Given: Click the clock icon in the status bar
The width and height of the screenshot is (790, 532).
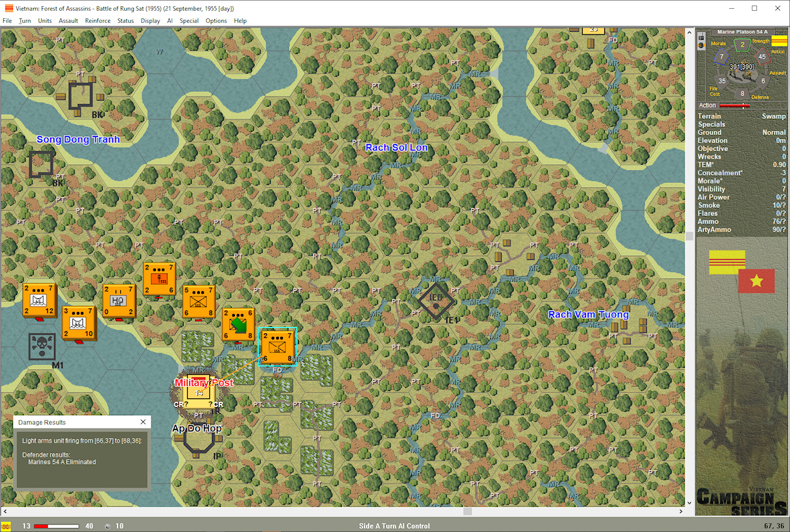Looking at the screenshot, I should tap(107, 526).
